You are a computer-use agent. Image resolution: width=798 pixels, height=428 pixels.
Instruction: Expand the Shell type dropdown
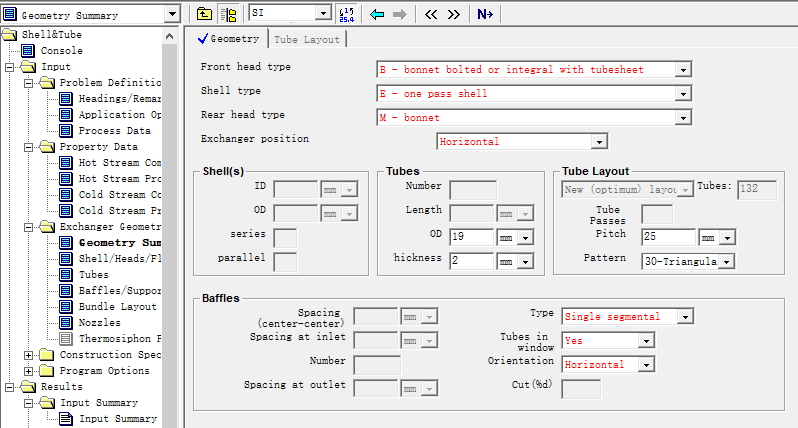(x=683, y=94)
